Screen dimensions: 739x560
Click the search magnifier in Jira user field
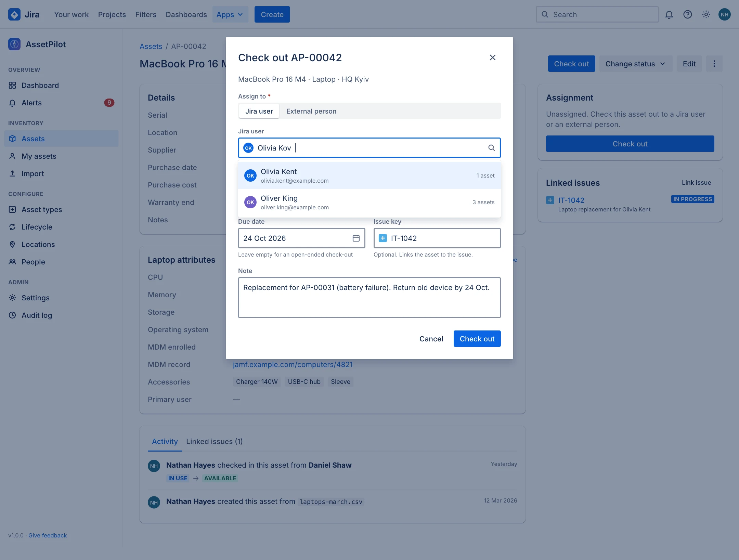(x=491, y=148)
